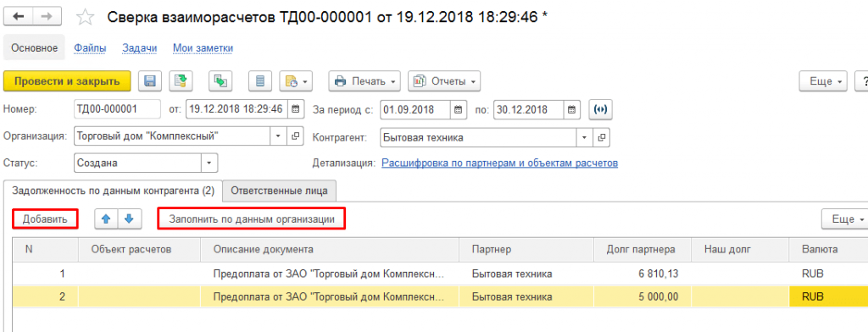
Task: Open the Мои заметки section
Action: [203, 48]
